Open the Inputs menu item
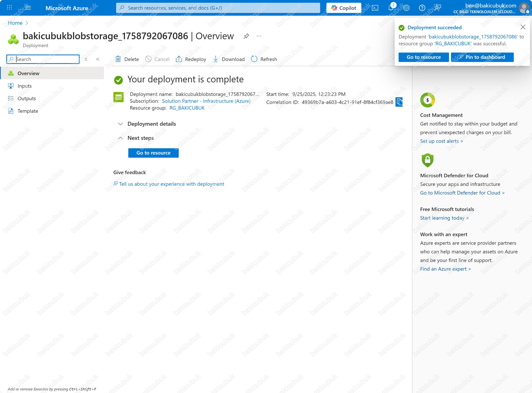532x393 pixels. point(52,86)
